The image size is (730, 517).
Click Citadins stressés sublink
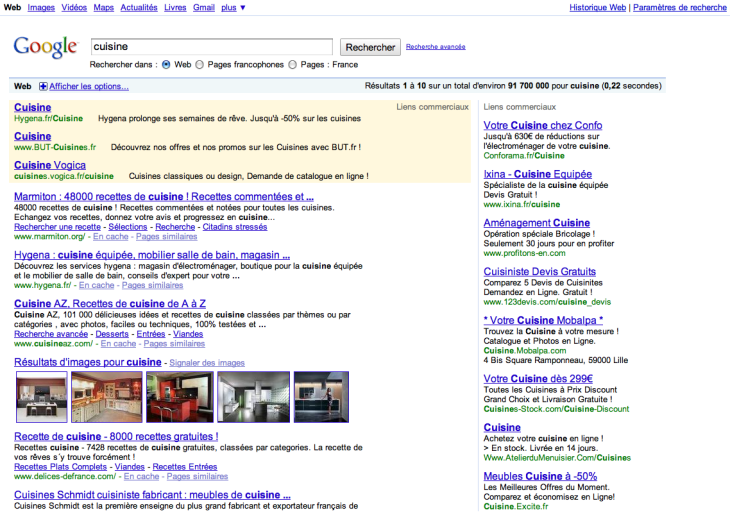(x=235, y=227)
